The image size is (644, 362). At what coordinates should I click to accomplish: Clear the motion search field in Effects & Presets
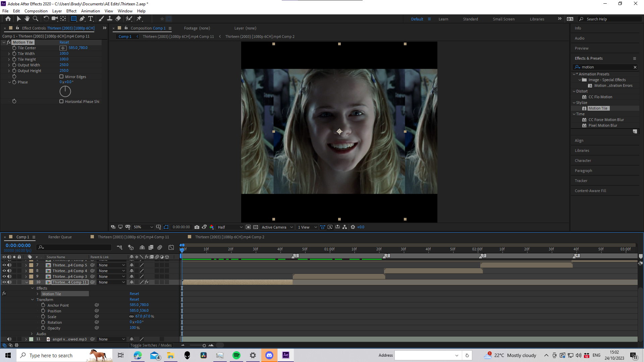point(635,67)
